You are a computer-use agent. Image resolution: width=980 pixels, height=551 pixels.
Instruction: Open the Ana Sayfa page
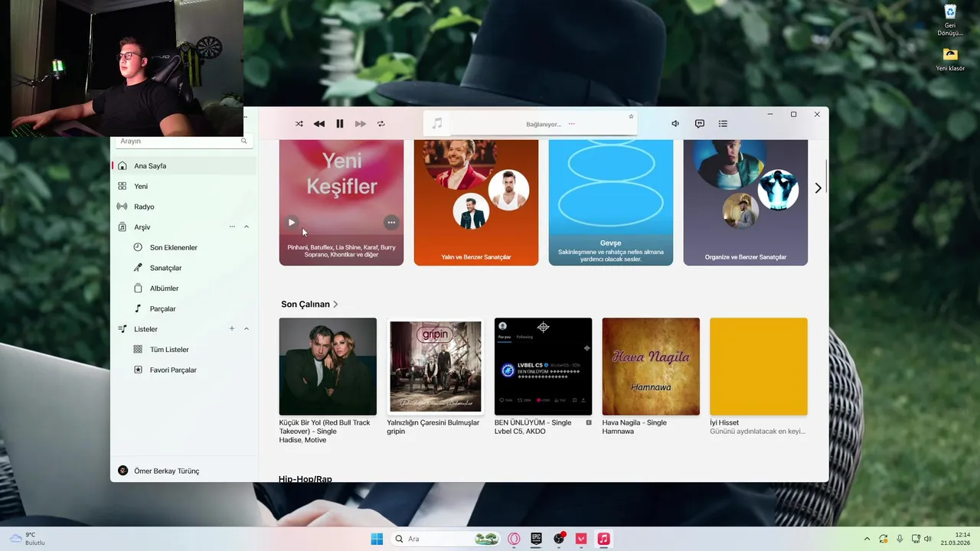[184, 166]
